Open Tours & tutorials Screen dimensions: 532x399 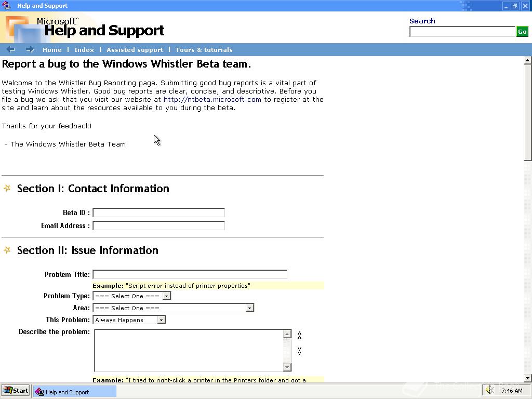tap(204, 50)
